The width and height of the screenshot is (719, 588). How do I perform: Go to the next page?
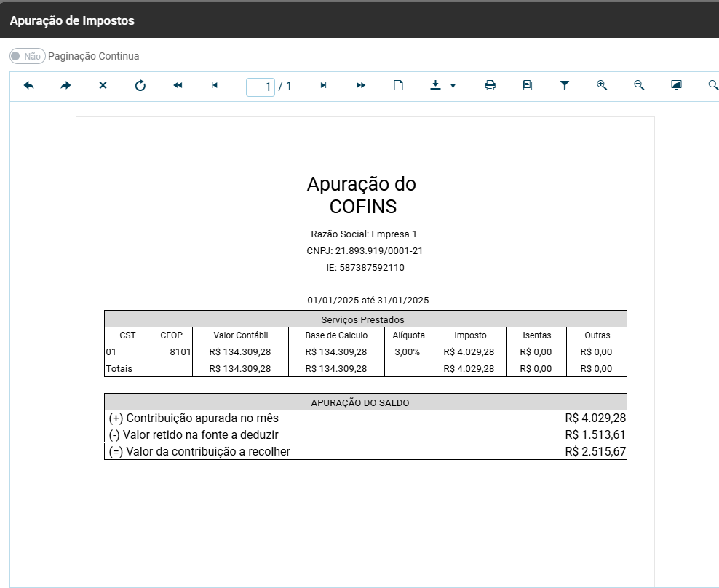323,86
